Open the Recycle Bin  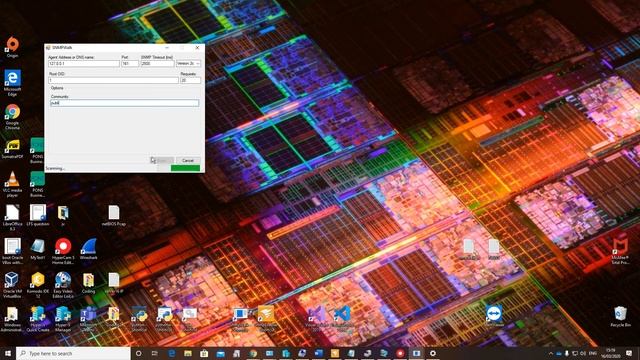(x=620, y=316)
